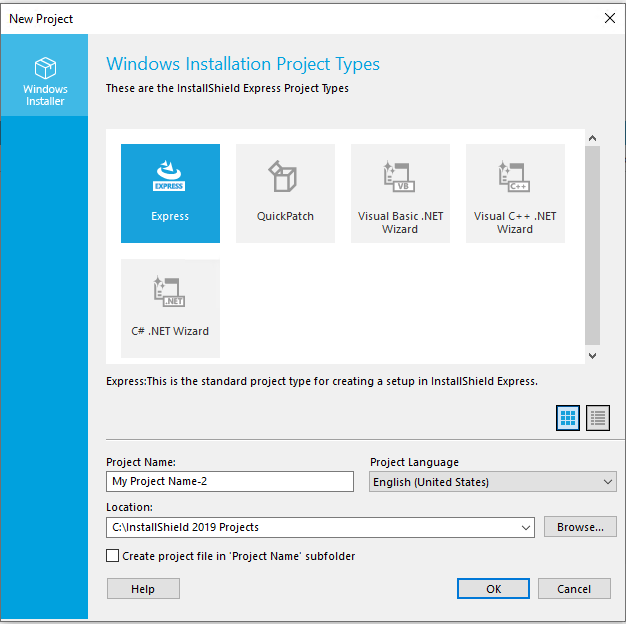Click the 'Location:' label
The width and height of the screenshot is (626, 624).
pyautogui.click(x=129, y=507)
